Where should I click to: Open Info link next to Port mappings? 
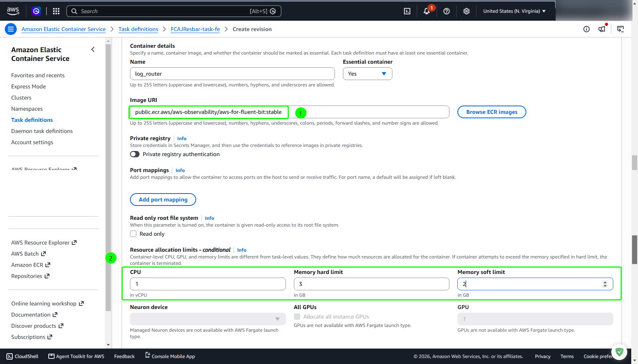[180, 170]
